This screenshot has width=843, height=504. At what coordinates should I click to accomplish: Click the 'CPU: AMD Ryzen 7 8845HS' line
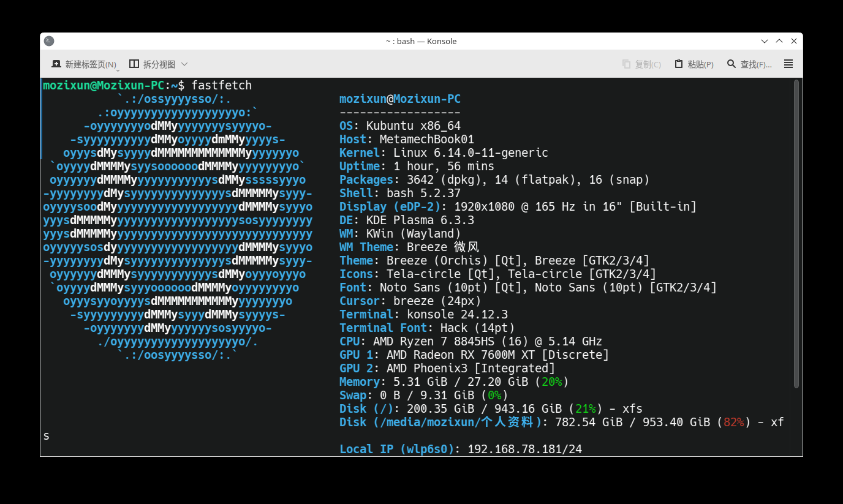471,341
